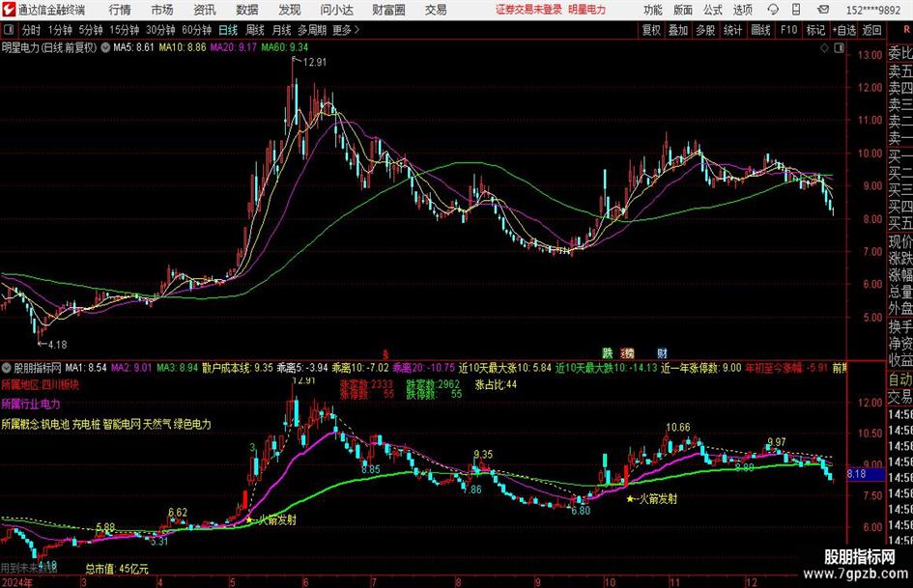Switch to the 周线 weekly tab
The image size is (913, 588).
pos(254,30)
